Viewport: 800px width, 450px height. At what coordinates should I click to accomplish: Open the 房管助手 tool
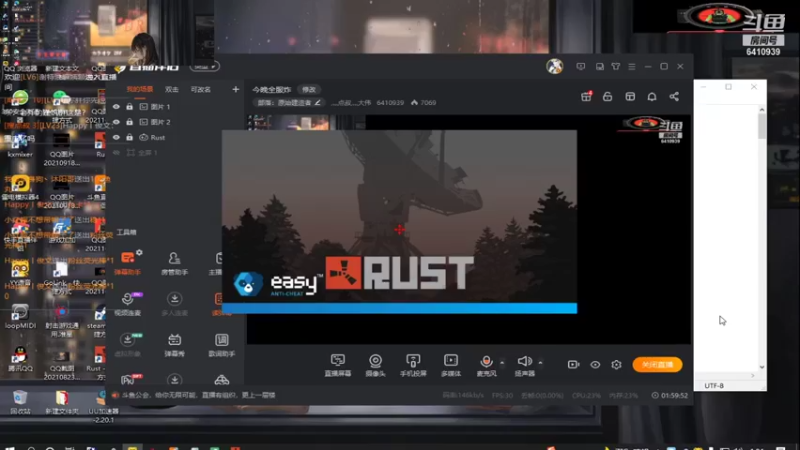pyautogui.click(x=174, y=263)
